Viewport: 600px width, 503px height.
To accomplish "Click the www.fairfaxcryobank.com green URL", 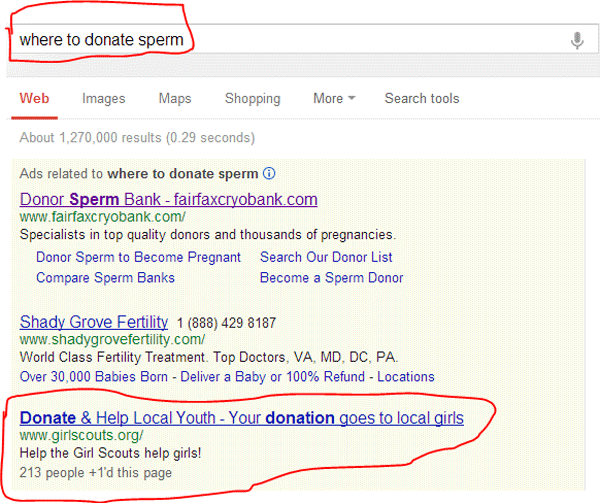I will tap(103, 217).
